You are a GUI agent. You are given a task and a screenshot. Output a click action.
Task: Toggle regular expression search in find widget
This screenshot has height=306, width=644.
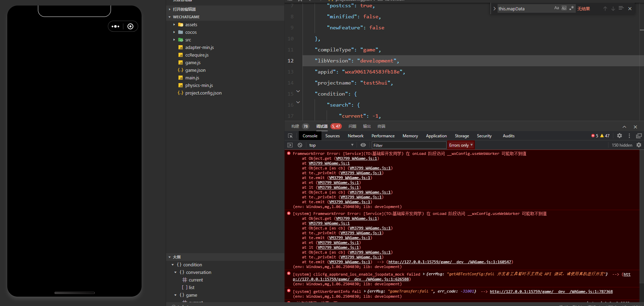[x=572, y=8]
